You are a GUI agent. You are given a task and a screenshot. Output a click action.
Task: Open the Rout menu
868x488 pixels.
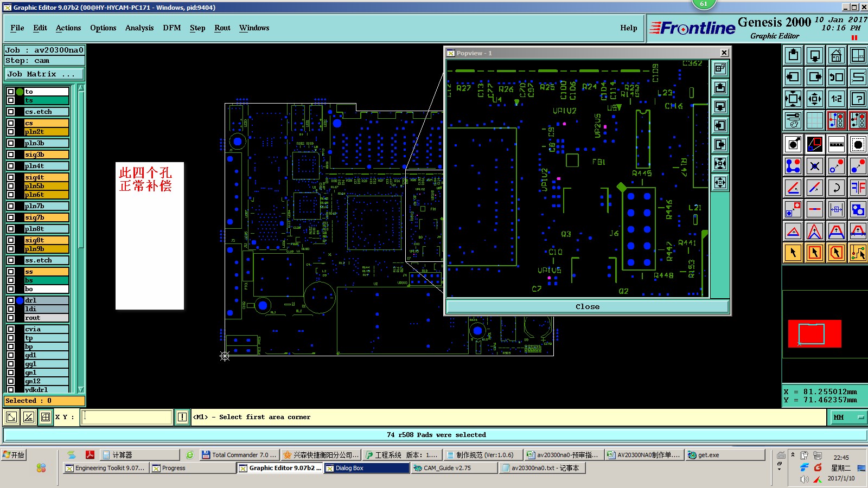(222, 28)
